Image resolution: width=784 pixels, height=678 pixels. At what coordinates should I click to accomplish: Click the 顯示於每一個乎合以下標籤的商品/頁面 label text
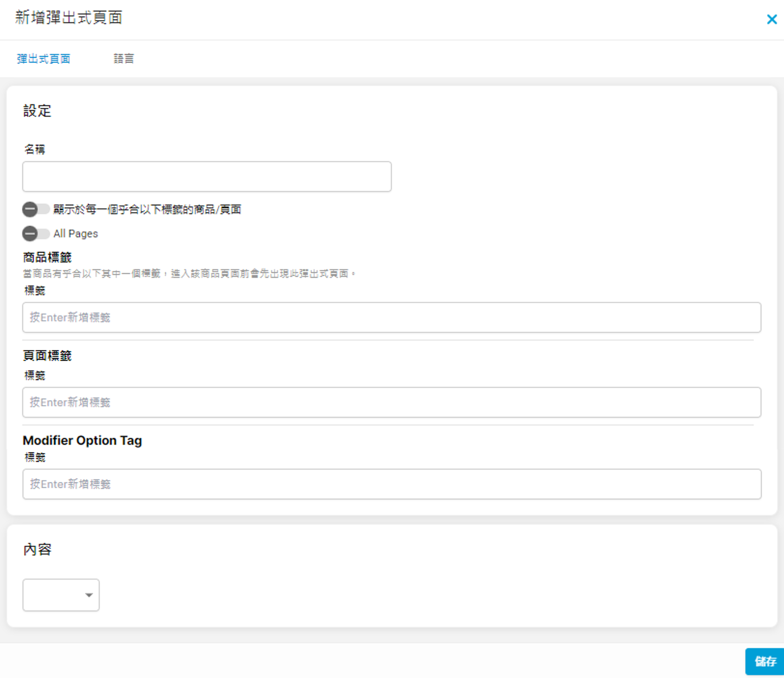[147, 210]
